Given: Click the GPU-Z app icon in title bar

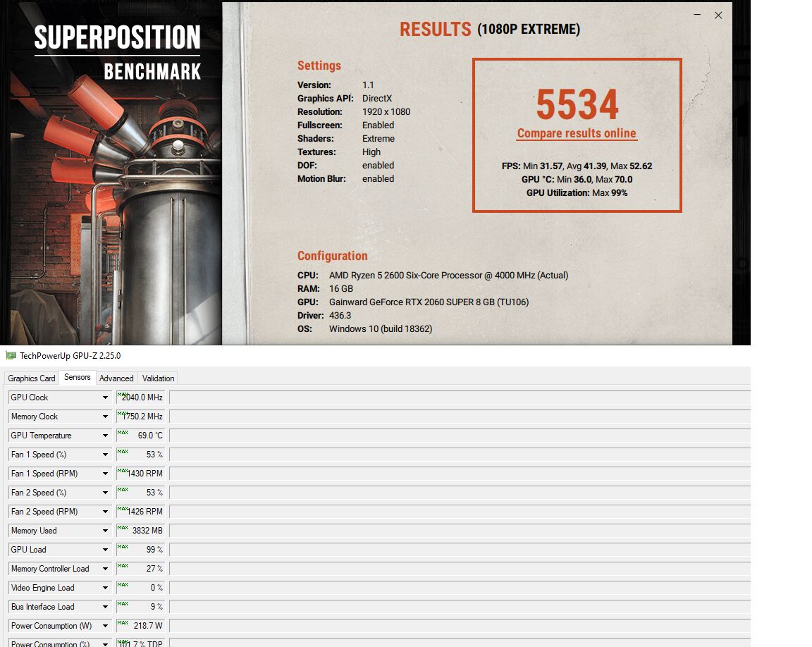Looking at the screenshot, I should click(11, 356).
